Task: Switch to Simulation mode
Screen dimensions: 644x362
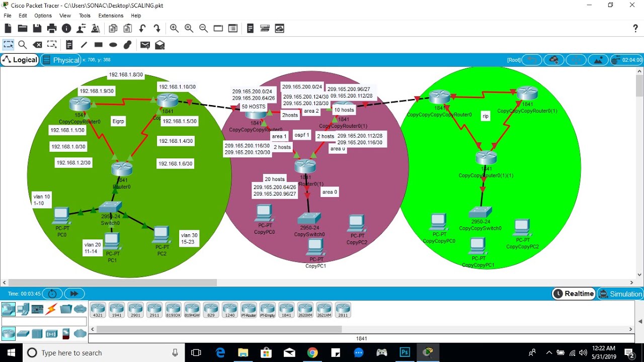Action: pyautogui.click(x=620, y=294)
